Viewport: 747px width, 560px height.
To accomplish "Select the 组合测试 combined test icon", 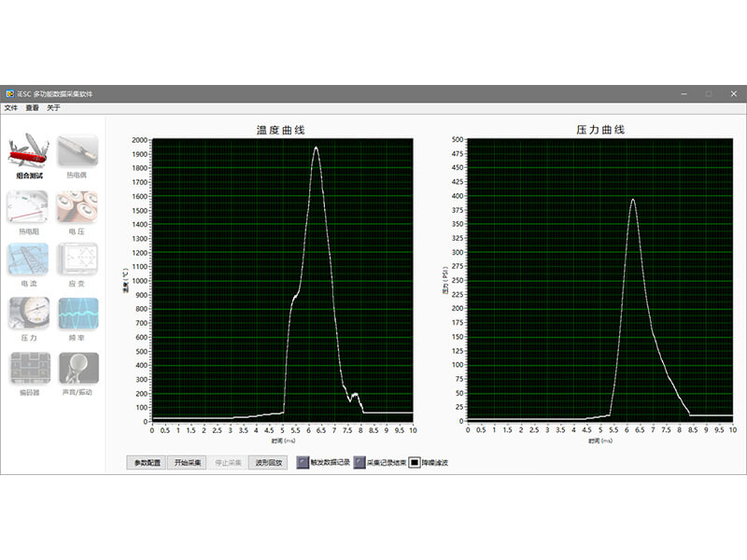I will point(29,151).
